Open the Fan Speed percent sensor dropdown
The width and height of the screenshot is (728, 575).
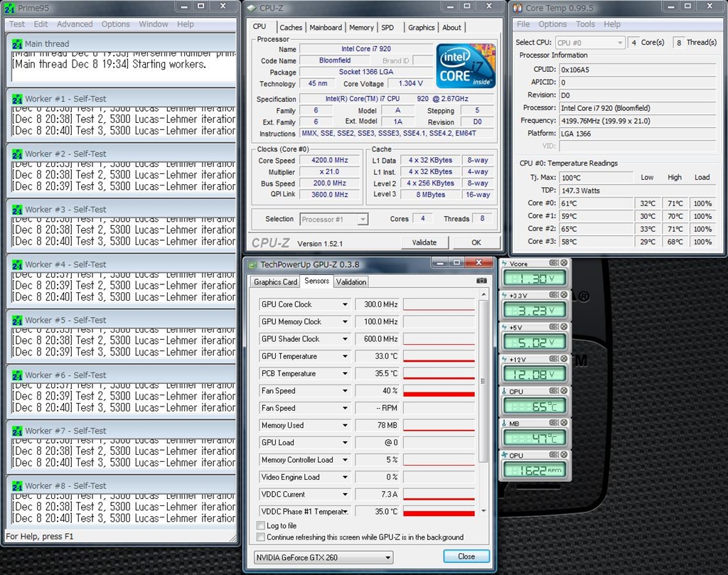345,391
